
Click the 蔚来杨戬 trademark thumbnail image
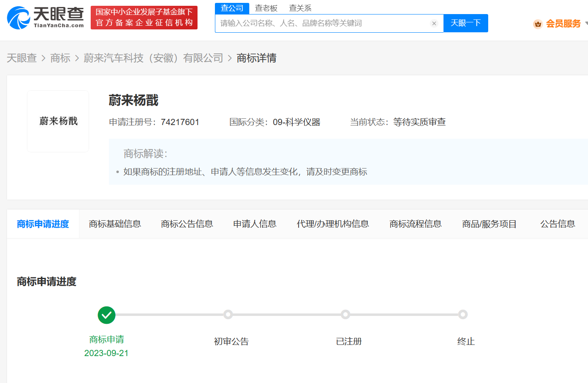click(58, 121)
